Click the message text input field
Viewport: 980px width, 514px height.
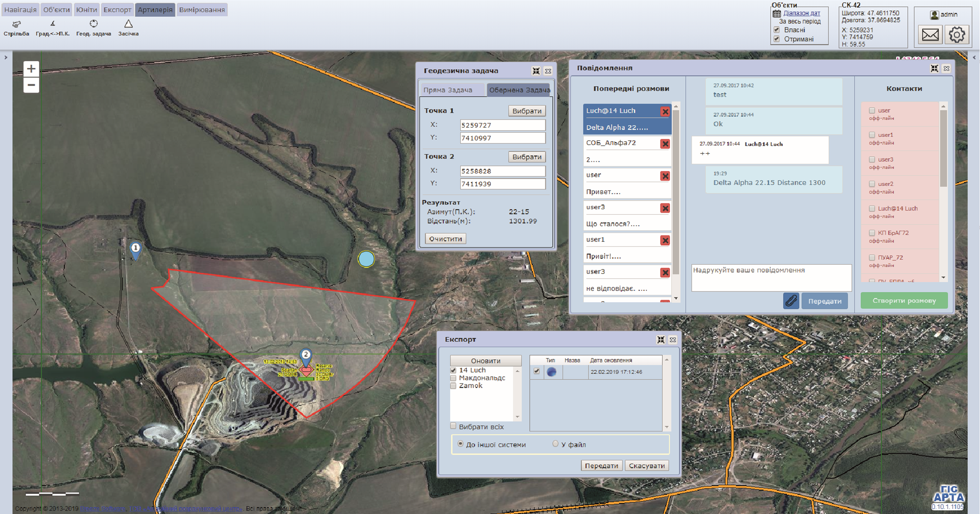771,277
